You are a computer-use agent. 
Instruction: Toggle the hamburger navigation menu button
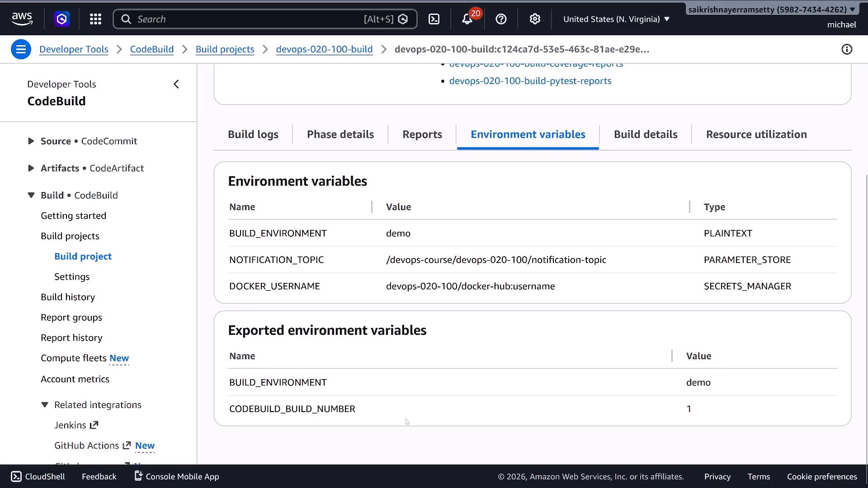[21, 49]
